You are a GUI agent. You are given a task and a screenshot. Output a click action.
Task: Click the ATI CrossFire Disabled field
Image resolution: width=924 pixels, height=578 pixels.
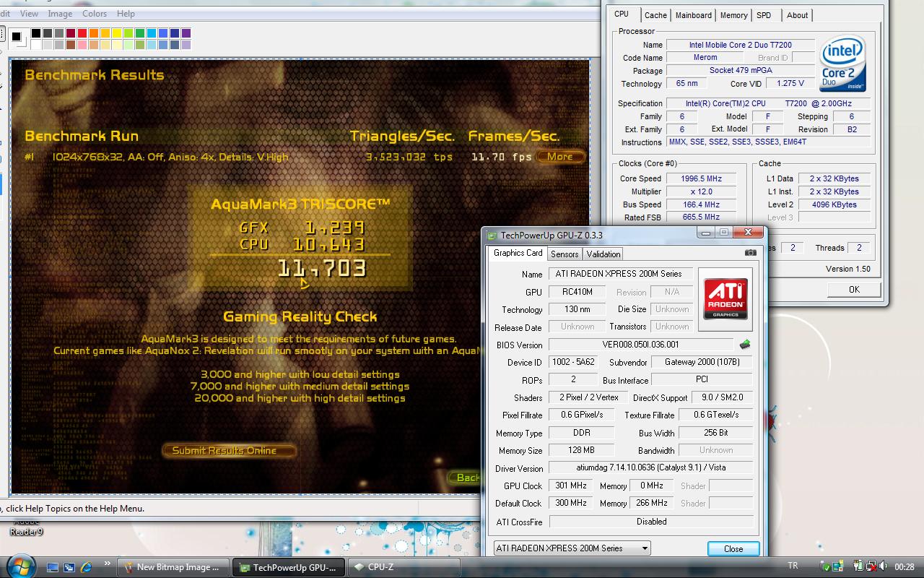tap(651, 521)
